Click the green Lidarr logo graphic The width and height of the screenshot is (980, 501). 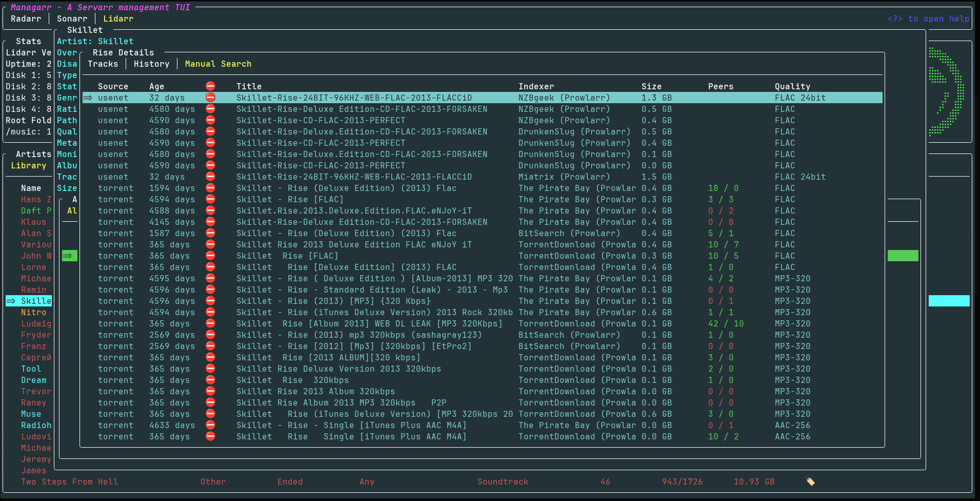(x=946, y=91)
